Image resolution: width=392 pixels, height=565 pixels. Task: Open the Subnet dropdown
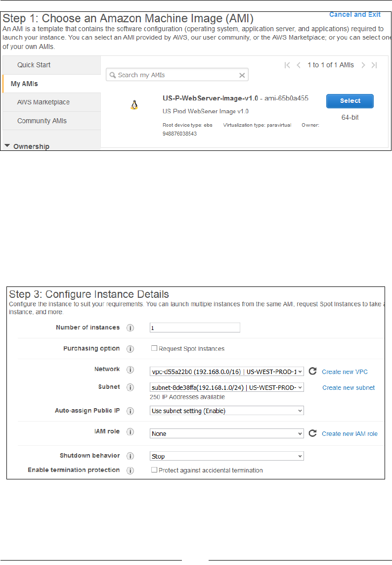coord(227,387)
